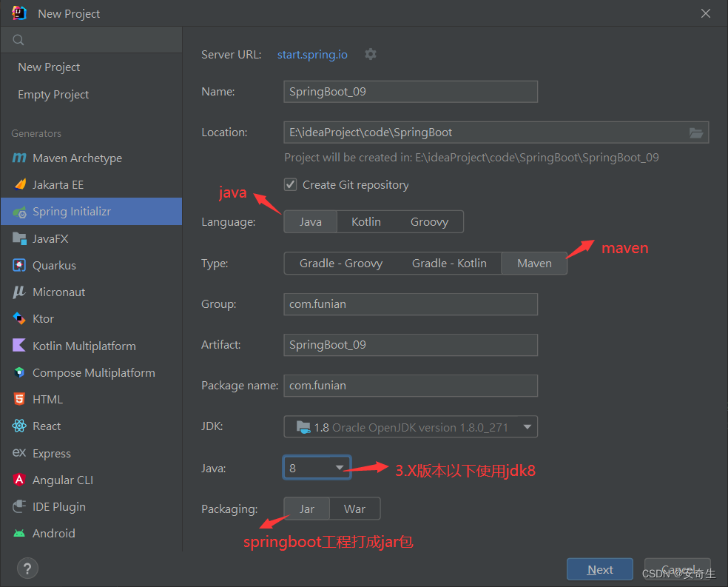Image resolution: width=728 pixels, height=587 pixels.
Task: Expand the Java version selector
Action: (340, 468)
